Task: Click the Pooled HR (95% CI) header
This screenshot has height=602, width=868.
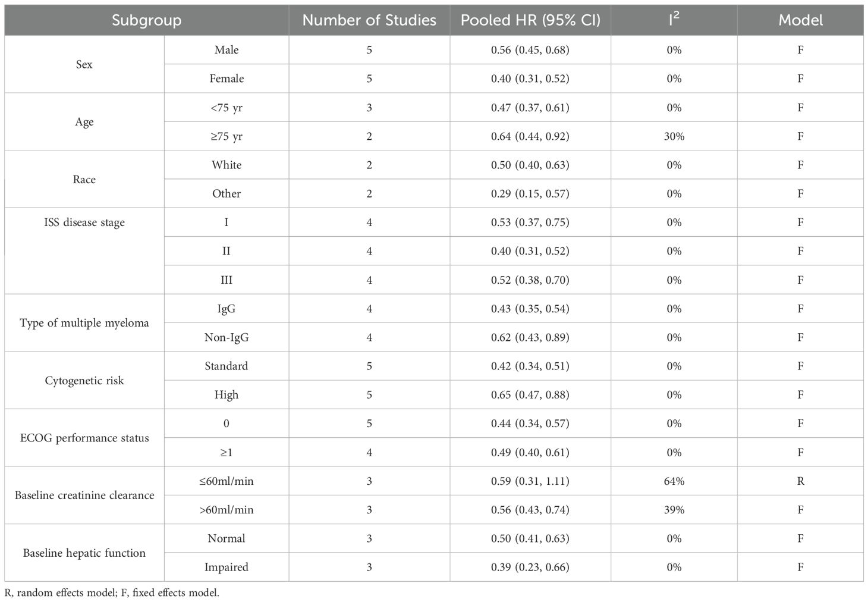Action: coord(530,20)
